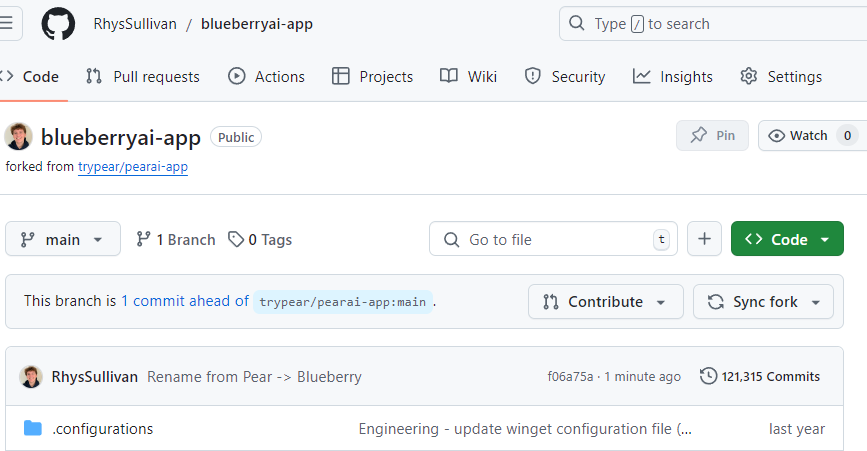
Task: Go to the GitHub homepage logo
Action: 58,24
